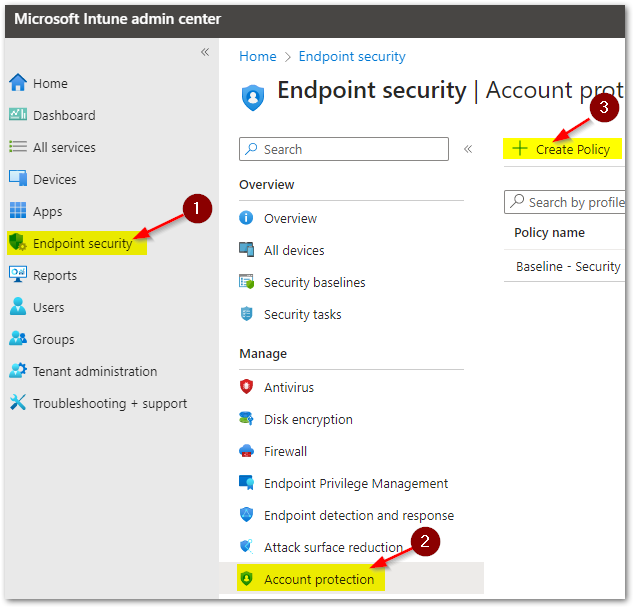Click the Security tasks shield icon

(x=246, y=314)
